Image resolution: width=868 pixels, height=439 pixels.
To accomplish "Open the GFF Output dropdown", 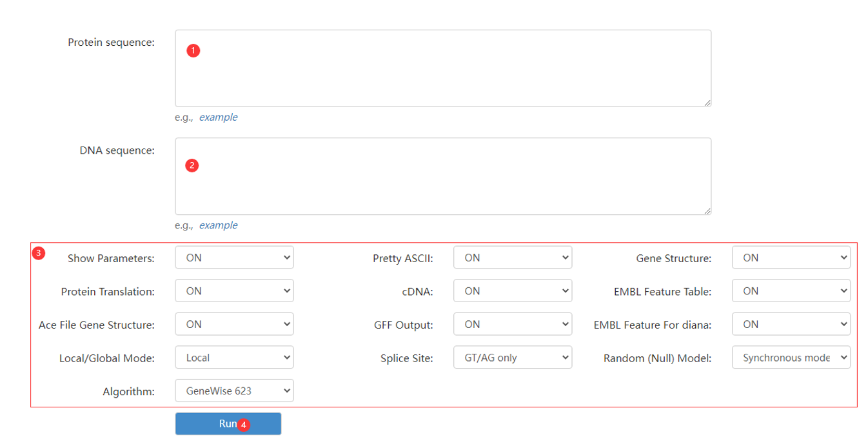I will (513, 324).
